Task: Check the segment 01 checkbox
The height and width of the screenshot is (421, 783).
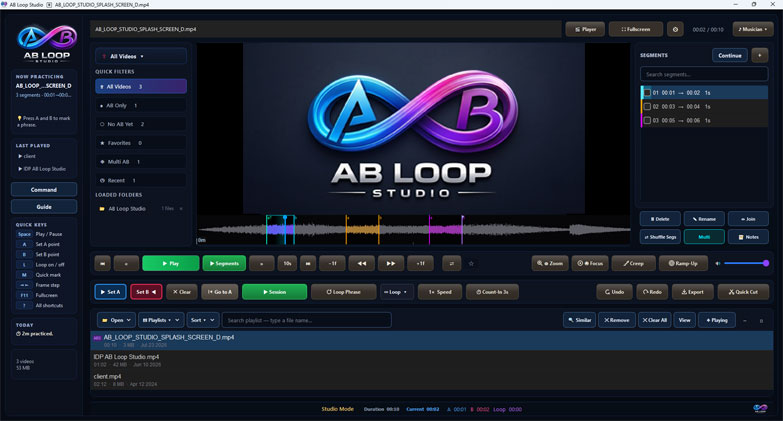Action: click(647, 92)
